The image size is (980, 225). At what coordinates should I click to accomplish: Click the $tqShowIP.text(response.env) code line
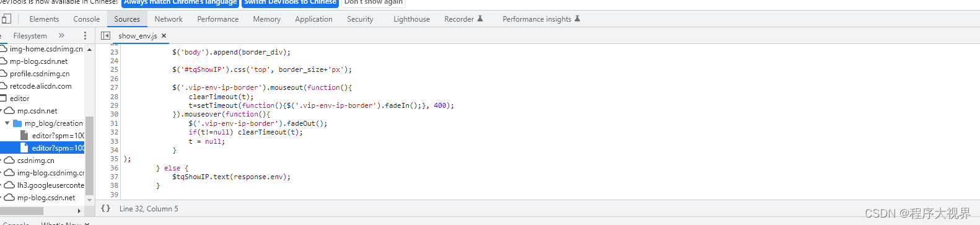(x=231, y=177)
